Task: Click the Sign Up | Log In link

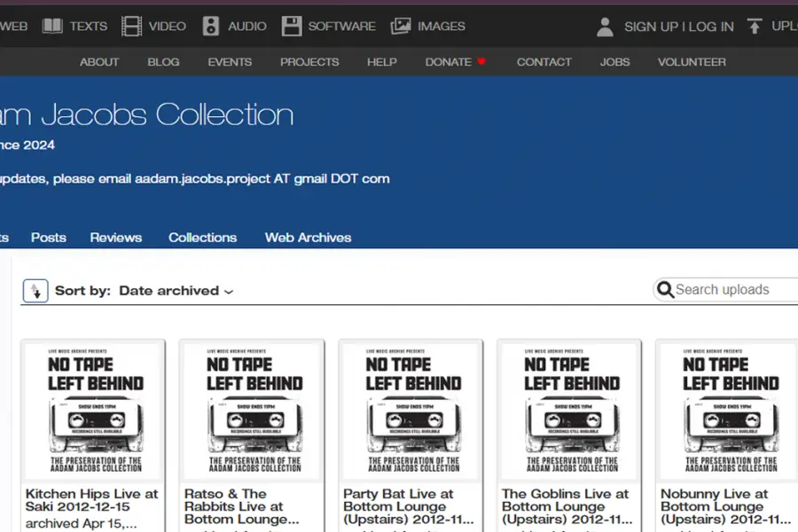Action: (x=678, y=27)
